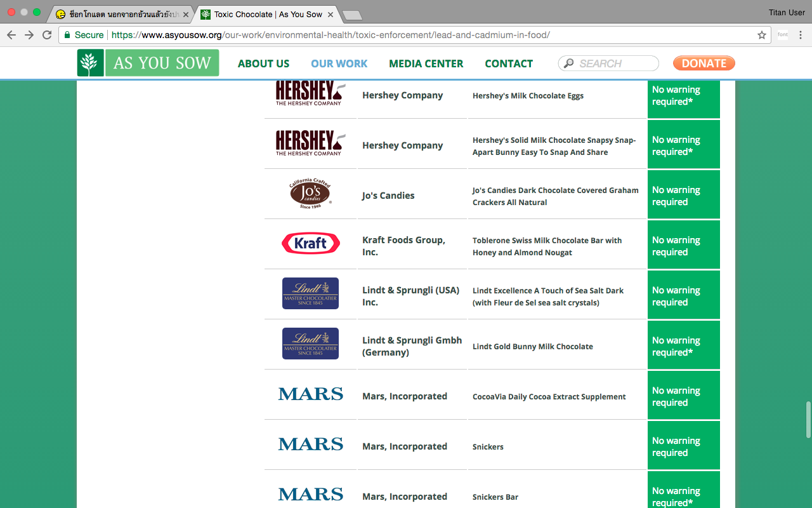Click "CocoaVia Daily Cocoa Extract Supplement" text
This screenshot has width=812, height=508.
click(549, 397)
